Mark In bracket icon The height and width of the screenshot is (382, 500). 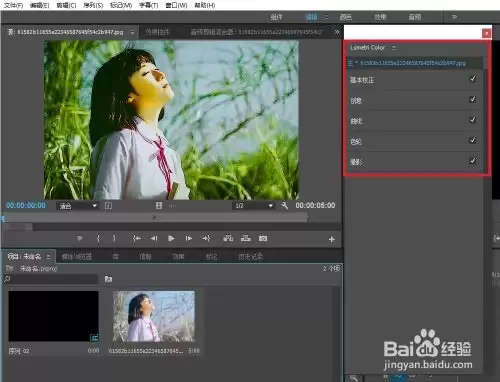(x=98, y=238)
